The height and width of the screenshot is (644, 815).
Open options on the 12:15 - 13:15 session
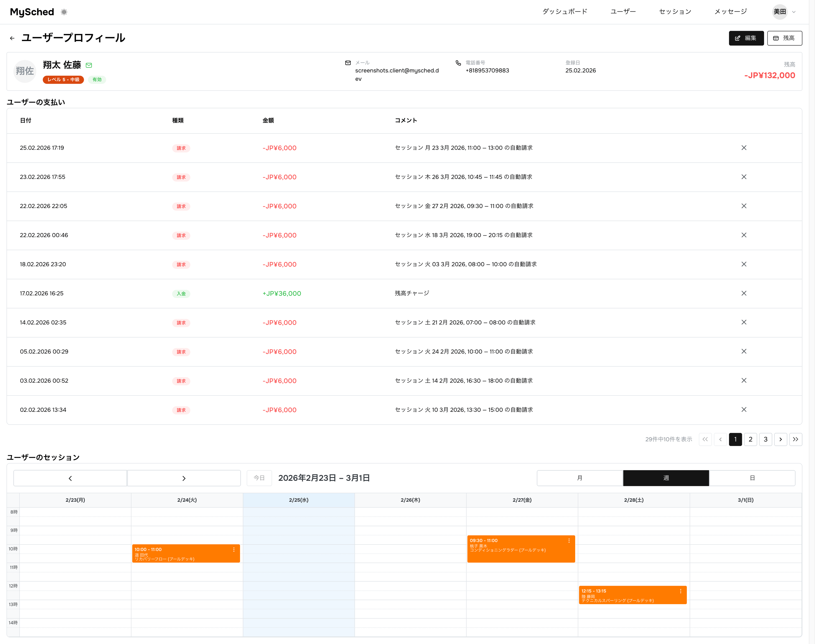click(x=681, y=591)
